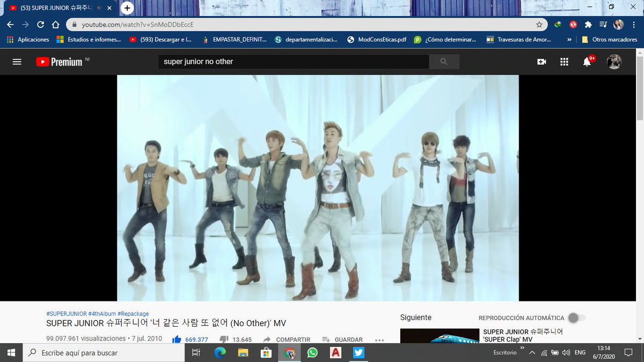Open Otros marcadores folder
This screenshot has height=362, width=644.
[609, 39]
